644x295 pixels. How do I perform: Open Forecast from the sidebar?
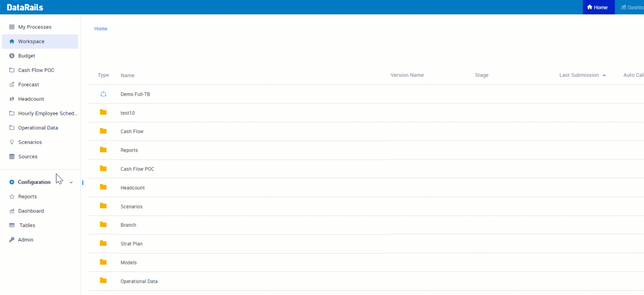point(40,84)
